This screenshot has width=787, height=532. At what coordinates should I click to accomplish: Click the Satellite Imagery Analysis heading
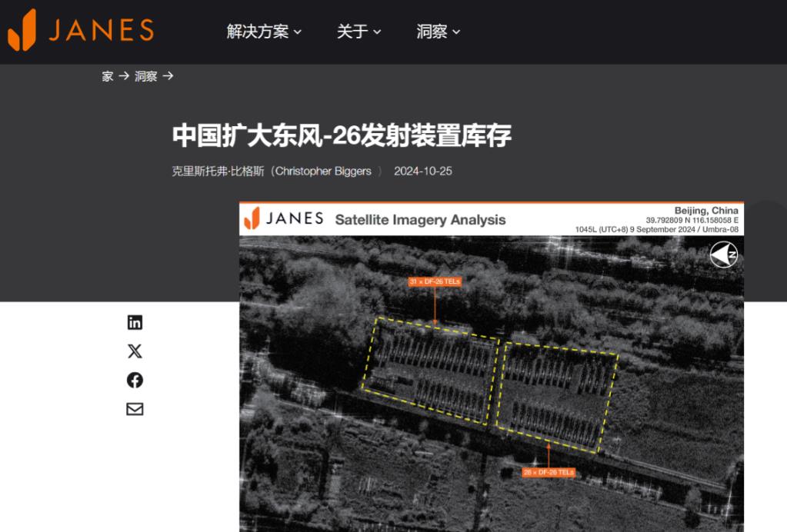point(420,220)
